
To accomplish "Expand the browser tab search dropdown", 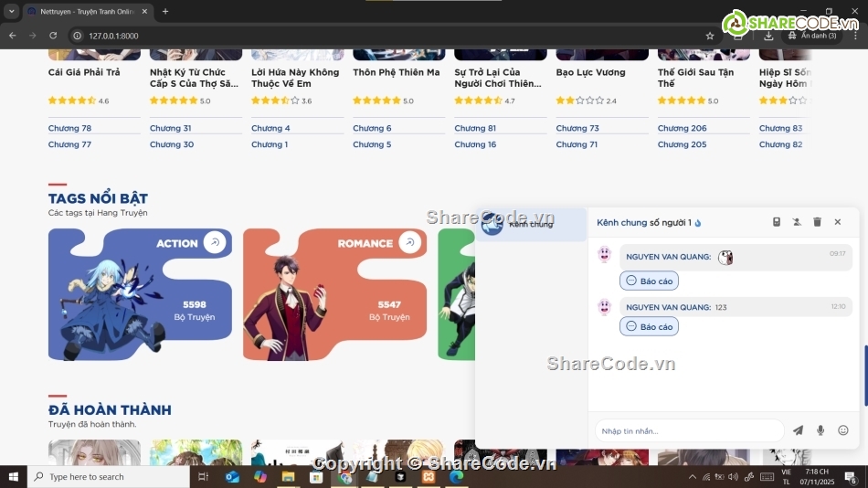I will tap(12, 12).
